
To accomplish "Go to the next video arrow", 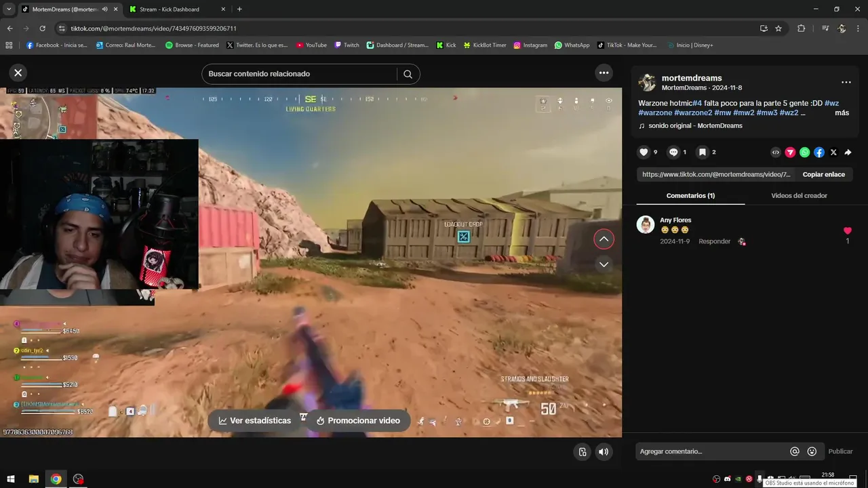I will (604, 264).
